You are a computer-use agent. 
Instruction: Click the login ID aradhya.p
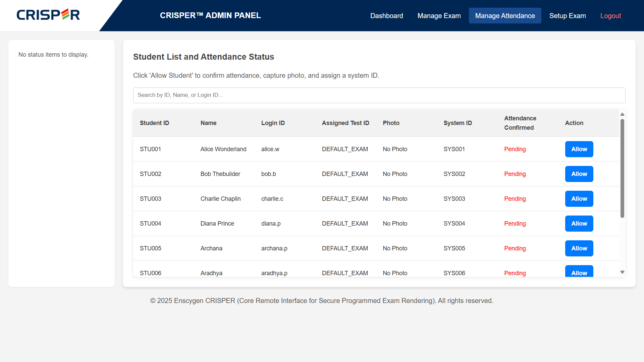tap(274, 273)
